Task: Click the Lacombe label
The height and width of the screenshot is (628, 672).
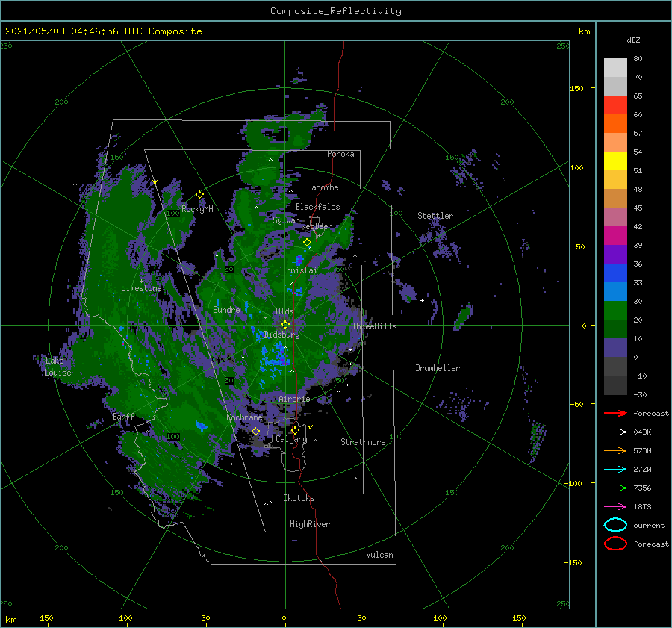Action: [323, 187]
